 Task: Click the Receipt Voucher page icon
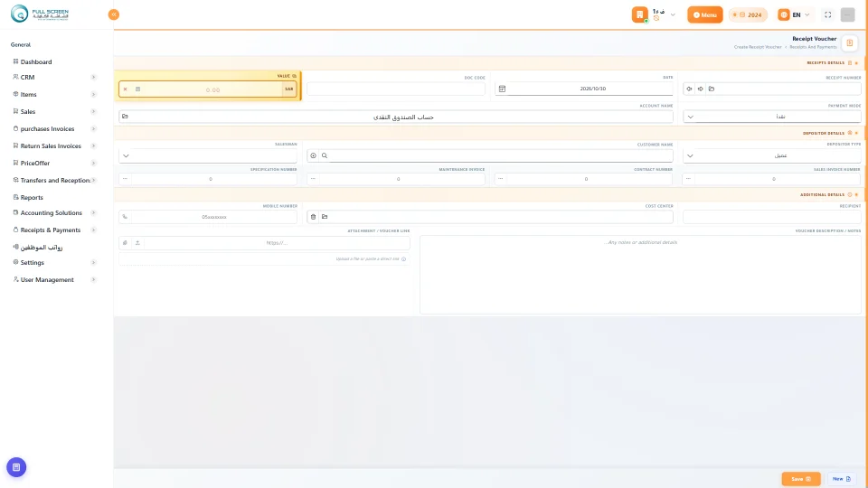[x=850, y=42]
